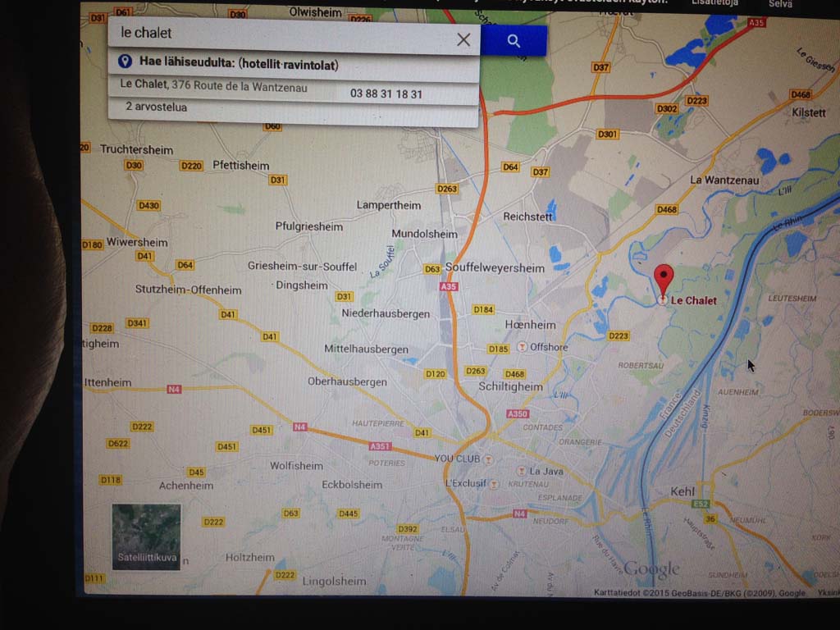Click the Google logo on the map
Viewport: 840px width, 630px height.
click(x=651, y=568)
